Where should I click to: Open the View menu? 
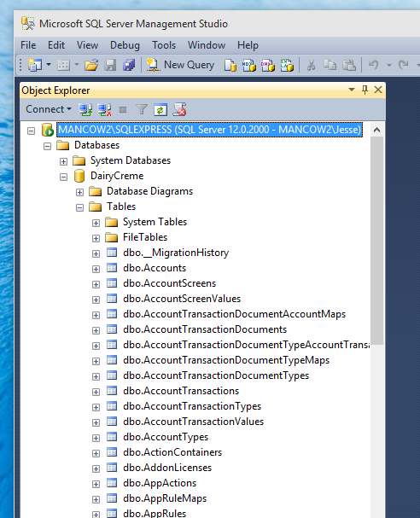point(87,45)
